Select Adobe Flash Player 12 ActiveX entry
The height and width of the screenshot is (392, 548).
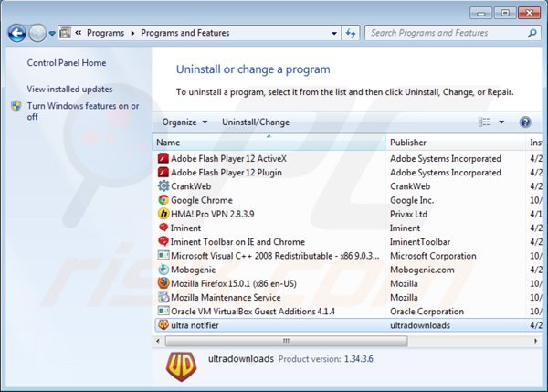pyautogui.click(x=228, y=158)
